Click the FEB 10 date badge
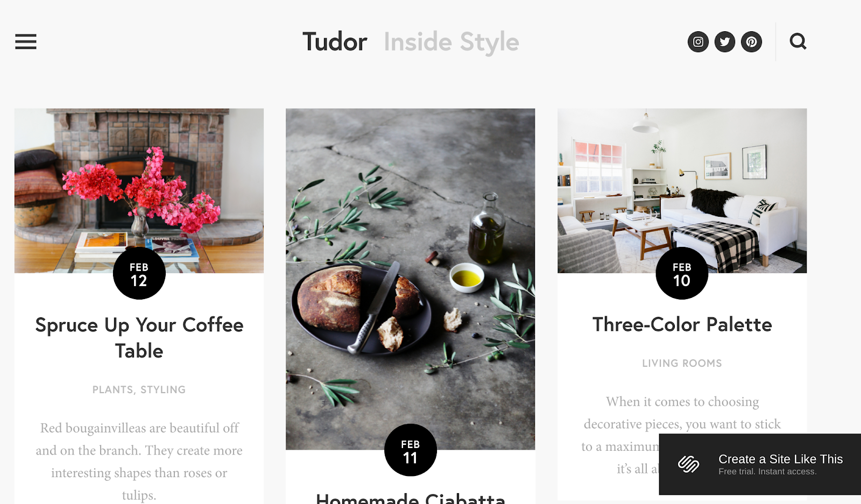This screenshot has height=504, width=861. pyautogui.click(x=682, y=273)
